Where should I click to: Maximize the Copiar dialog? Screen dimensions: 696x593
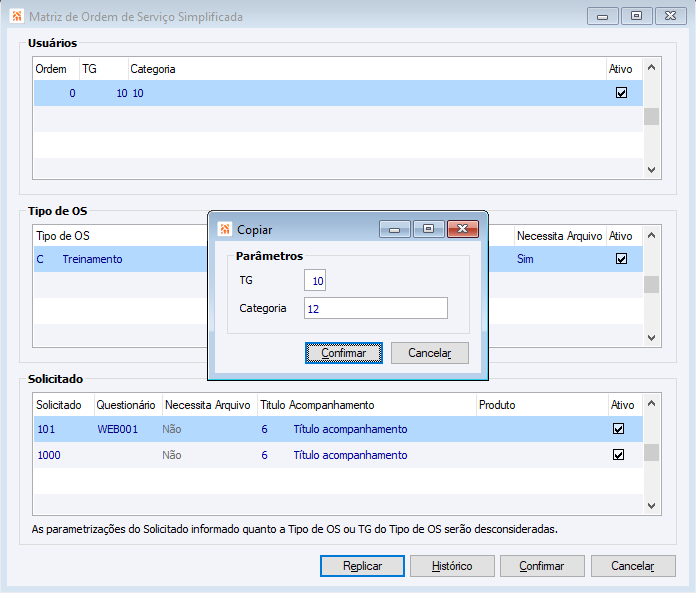pyautogui.click(x=428, y=229)
